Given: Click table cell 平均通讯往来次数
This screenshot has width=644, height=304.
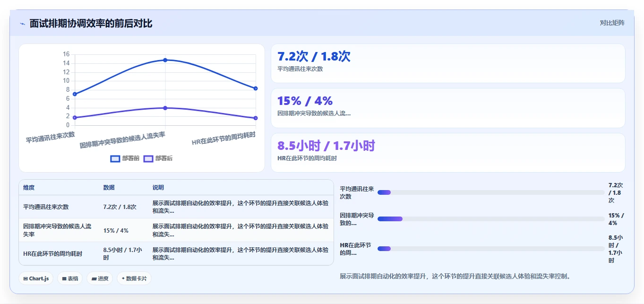Looking at the screenshot, I should tap(46, 207).
